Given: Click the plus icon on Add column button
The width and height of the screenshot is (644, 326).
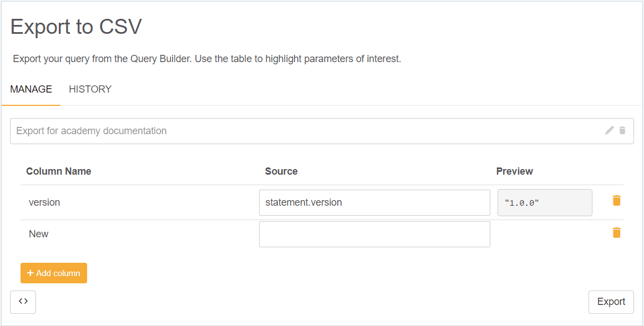Looking at the screenshot, I should coord(31,273).
